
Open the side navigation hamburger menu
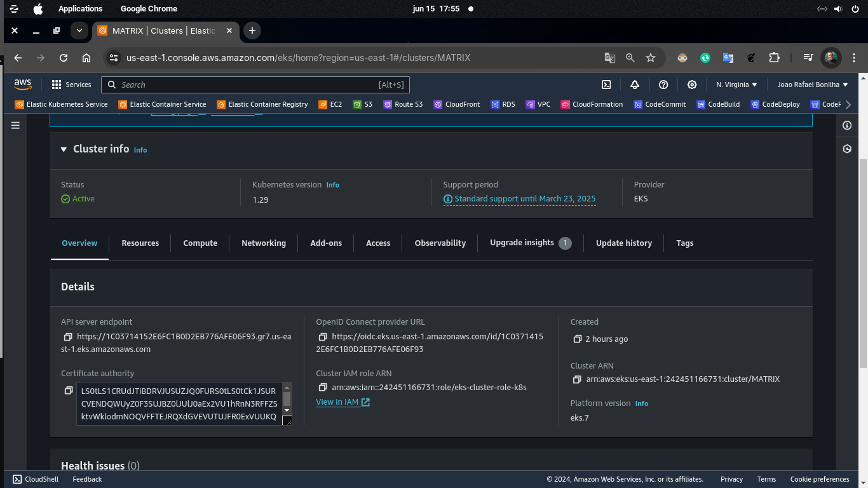(x=15, y=126)
